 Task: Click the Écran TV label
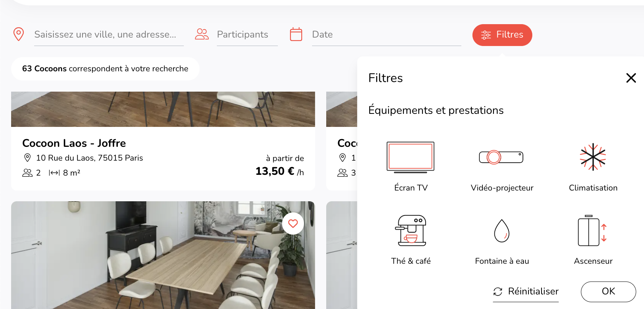411,187
